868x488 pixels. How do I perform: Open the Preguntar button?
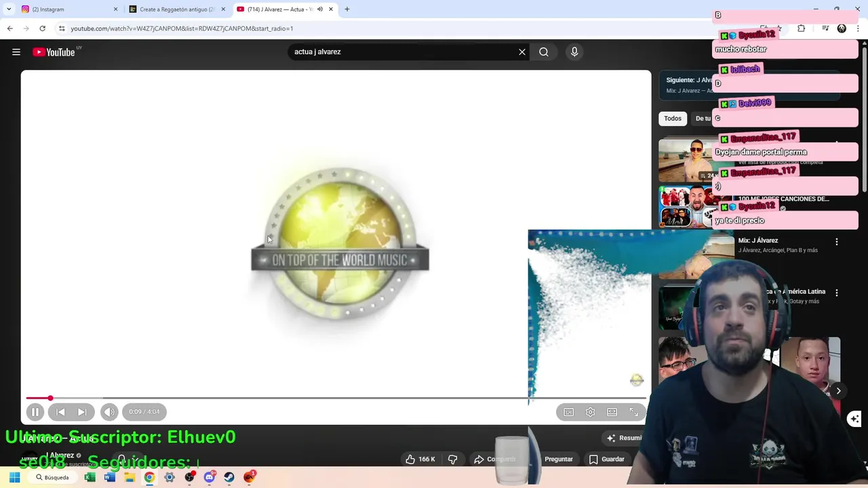(x=559, y=459)
